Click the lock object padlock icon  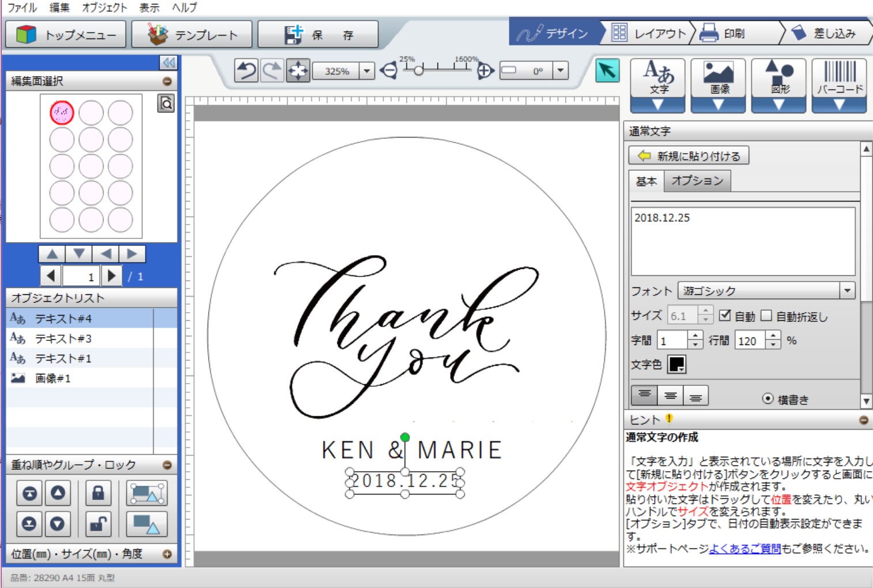(98, 494)
